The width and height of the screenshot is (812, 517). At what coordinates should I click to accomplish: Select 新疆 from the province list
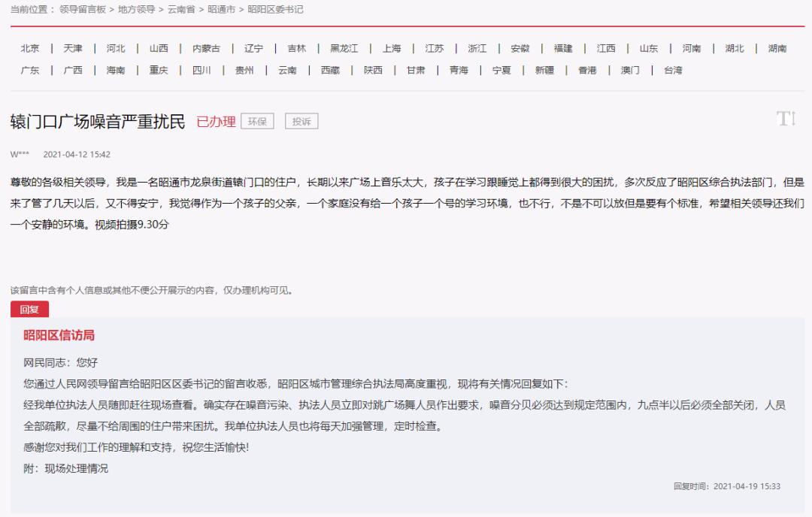click(x=544, y=71)
